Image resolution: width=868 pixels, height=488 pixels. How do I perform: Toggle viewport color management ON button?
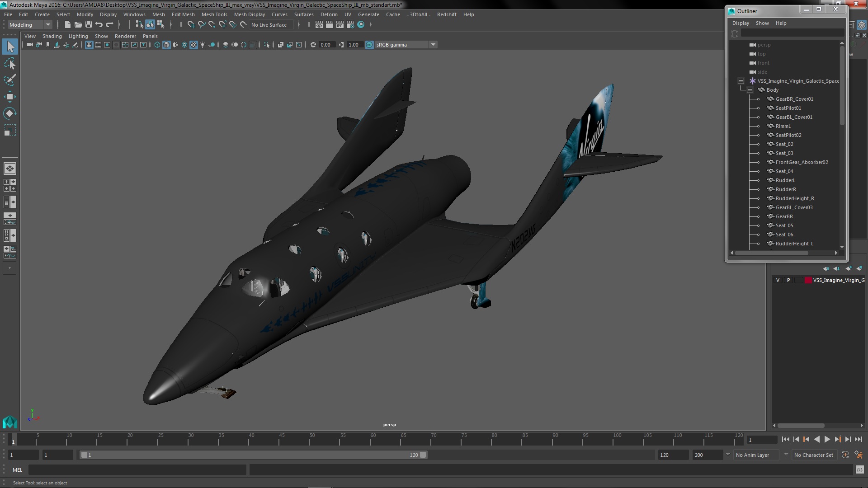click(x=369, y=45)
